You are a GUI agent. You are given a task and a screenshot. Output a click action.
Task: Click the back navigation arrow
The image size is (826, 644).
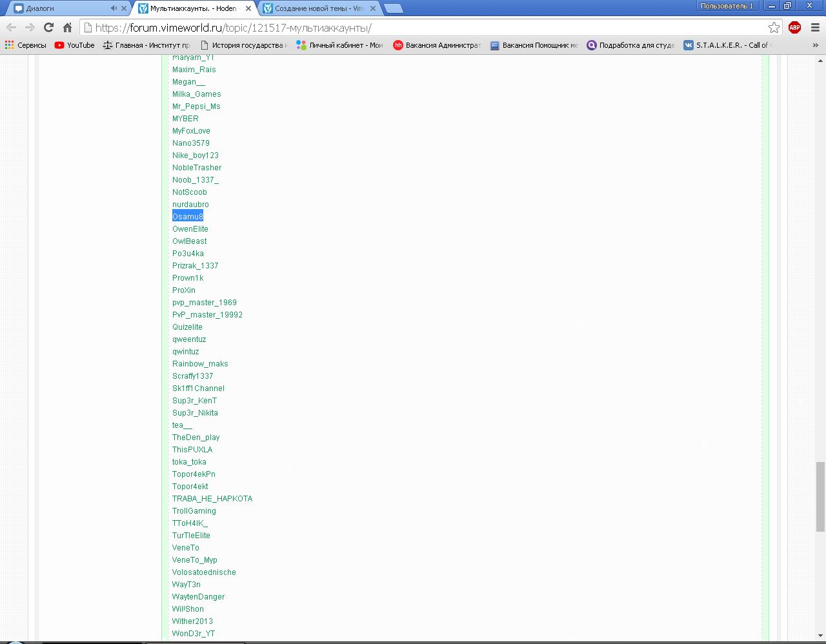pyautogui.click(x=11, y=27)
